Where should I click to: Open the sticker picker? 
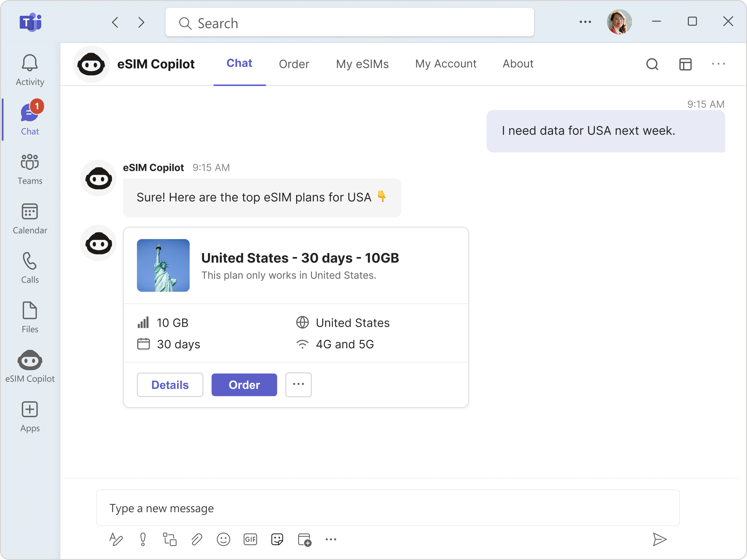[277, 539]
